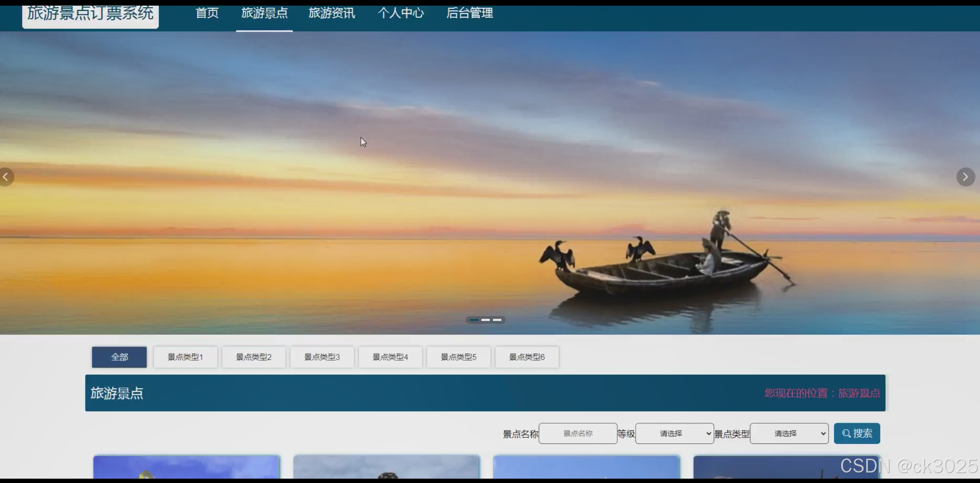Select the second carousel indicator dash
The image size is (980, 483).
(485, 320)
